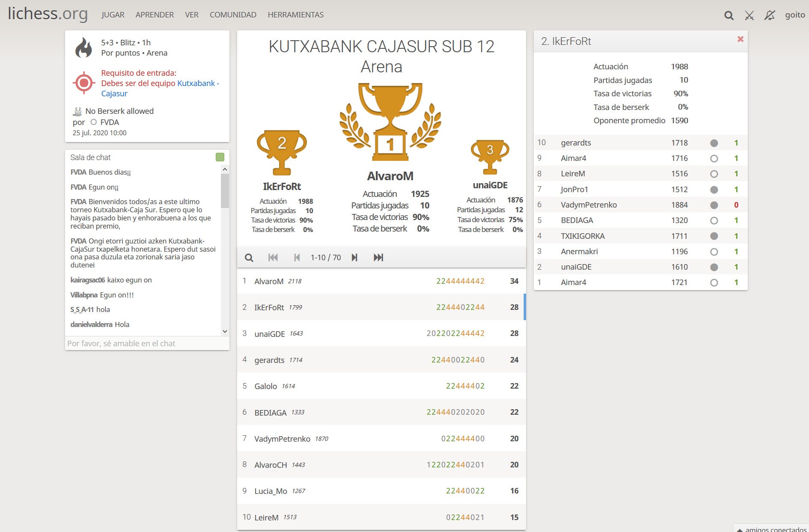Open the site search magnifier icon
Screen dimensions: 809x532
pos(729,16)
